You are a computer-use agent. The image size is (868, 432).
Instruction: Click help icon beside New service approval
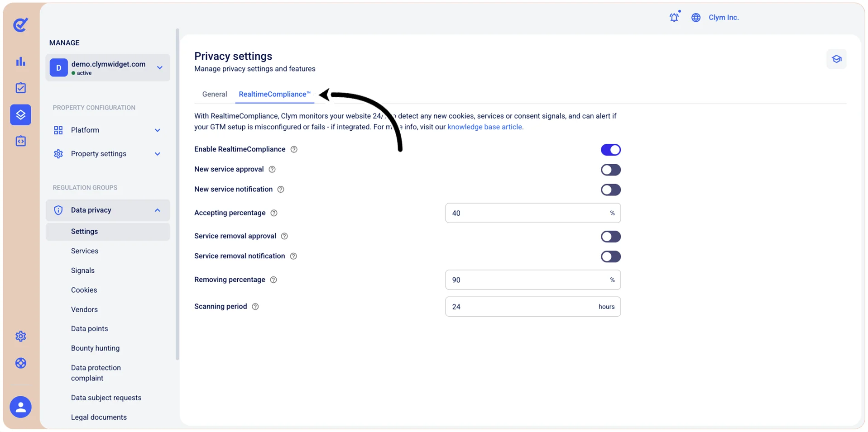pyautogui.click(x=272, y=169)
